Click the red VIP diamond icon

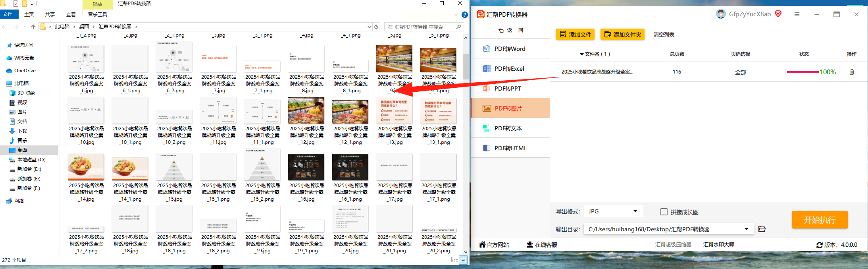(778, 14)
